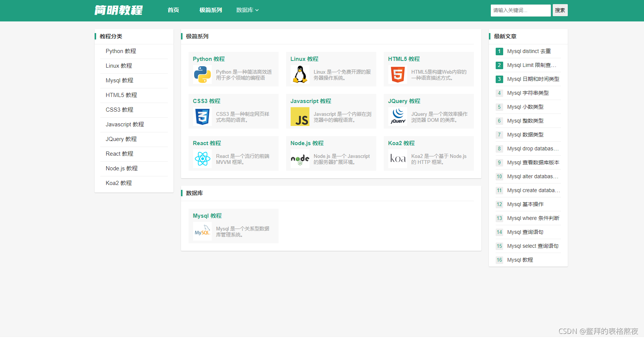
Task: Click the yellow JS logo icon
Action: point(300,117)
